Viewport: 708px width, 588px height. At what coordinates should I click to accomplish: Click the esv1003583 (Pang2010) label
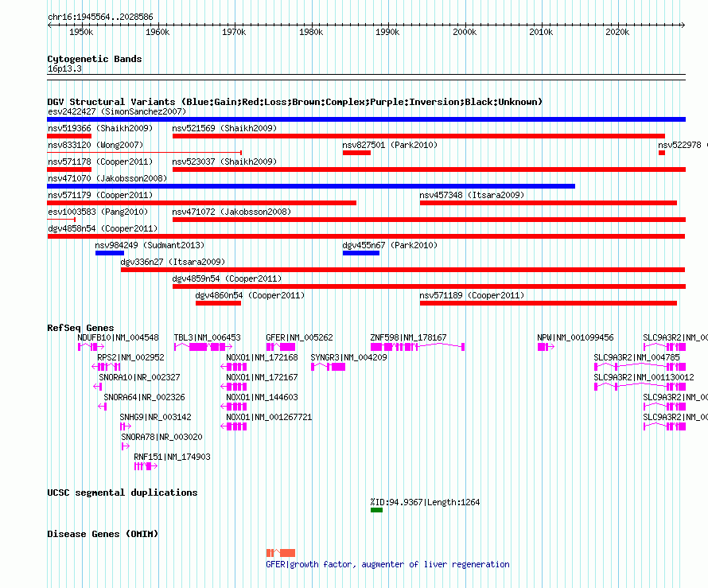pos(98,212)
